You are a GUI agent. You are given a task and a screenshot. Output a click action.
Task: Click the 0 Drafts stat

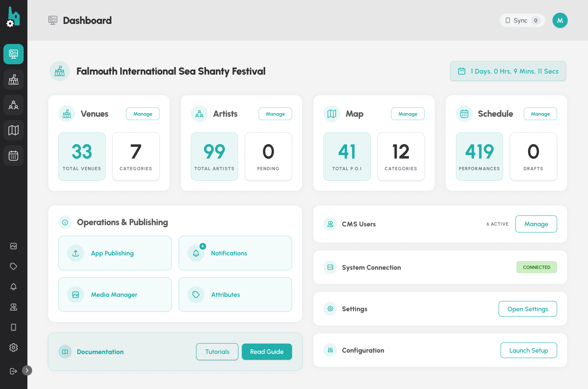coord(534,156)
